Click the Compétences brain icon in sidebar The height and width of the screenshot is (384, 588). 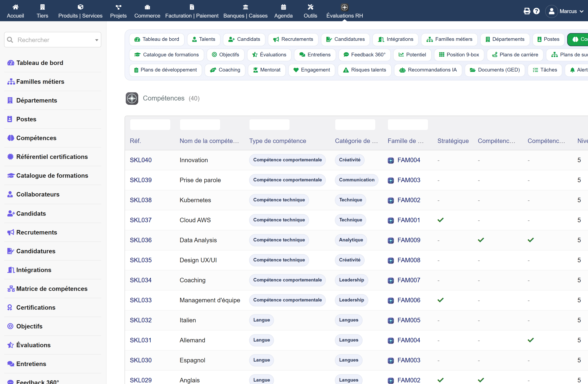(x=11, y=138)
